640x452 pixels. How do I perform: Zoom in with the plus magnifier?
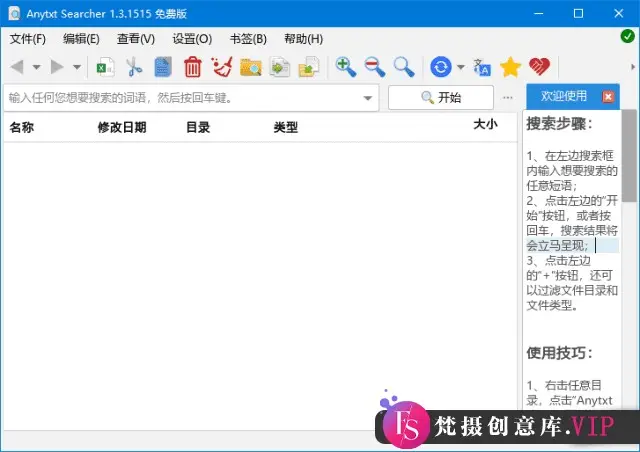346,67
